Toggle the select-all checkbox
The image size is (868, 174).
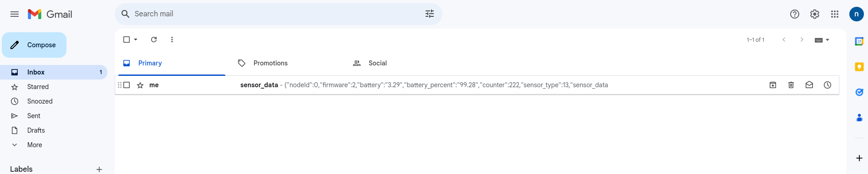(127, 40)
